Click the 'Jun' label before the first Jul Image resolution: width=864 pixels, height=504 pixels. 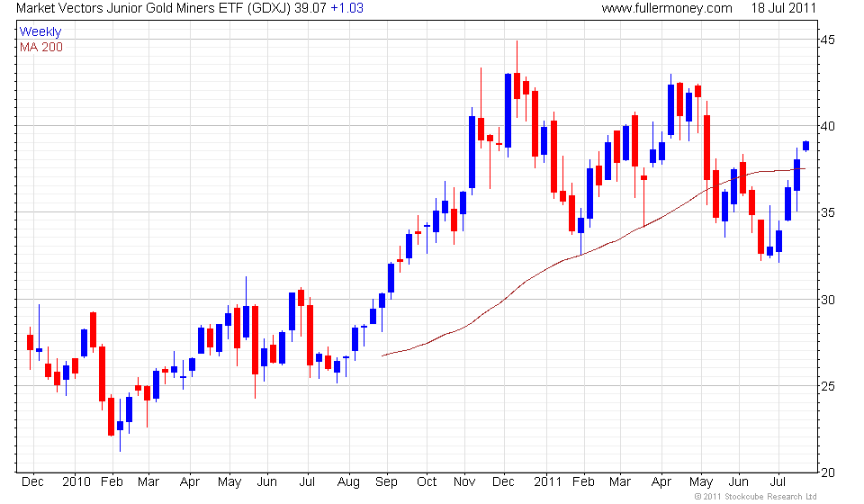(266, 482)
